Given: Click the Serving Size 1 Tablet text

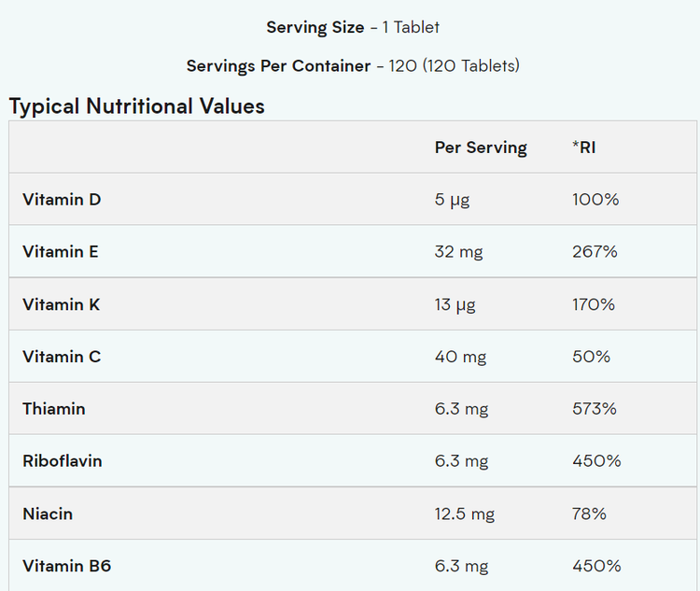Looking at the screenshot, I should [353, 27].
